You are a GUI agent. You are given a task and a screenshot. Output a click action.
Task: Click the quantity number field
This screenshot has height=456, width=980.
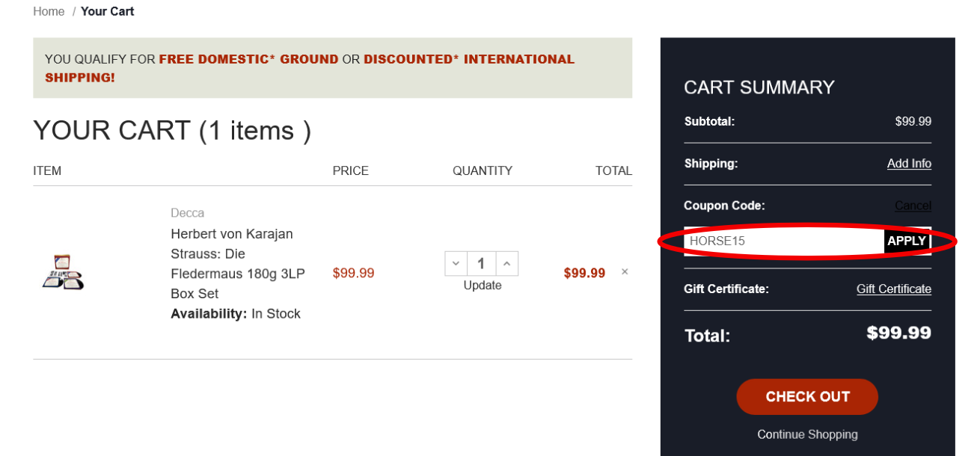coord(481,263)
